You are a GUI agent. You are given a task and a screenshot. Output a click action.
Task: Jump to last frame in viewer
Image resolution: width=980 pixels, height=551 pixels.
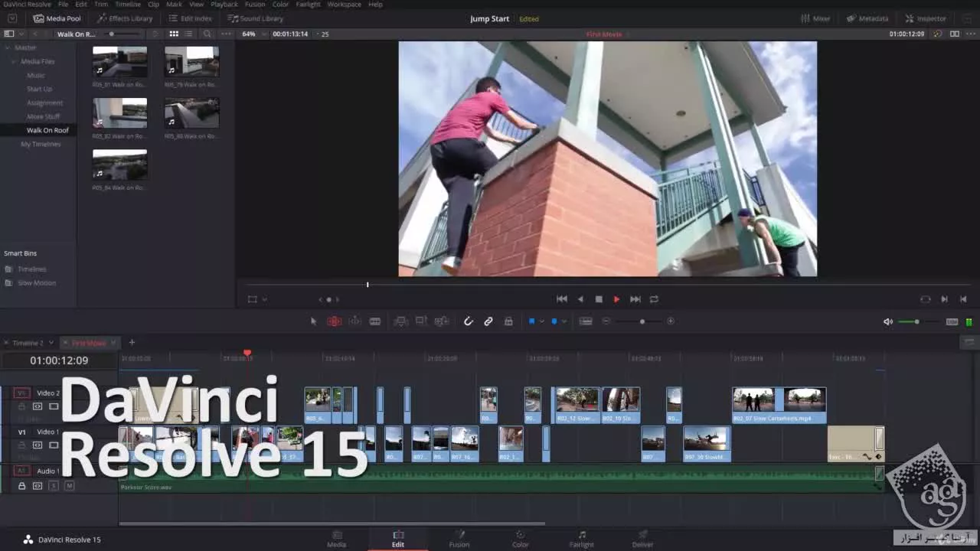[635, 299]
